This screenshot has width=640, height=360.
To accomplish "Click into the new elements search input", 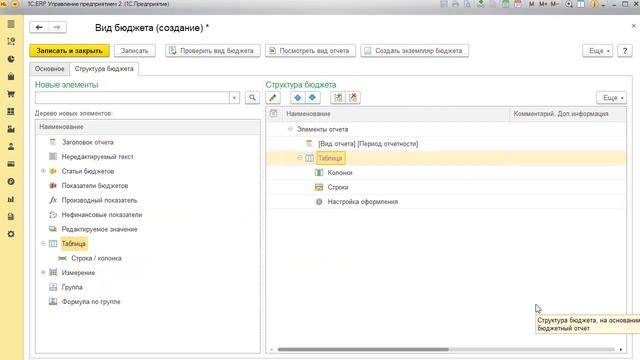I will click(132, 98).
